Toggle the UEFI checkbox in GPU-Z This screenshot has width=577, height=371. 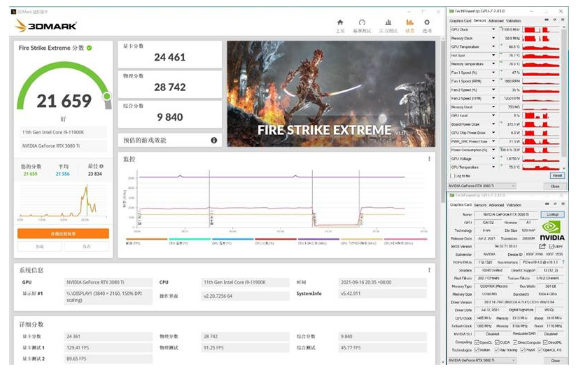coord(551,246)
